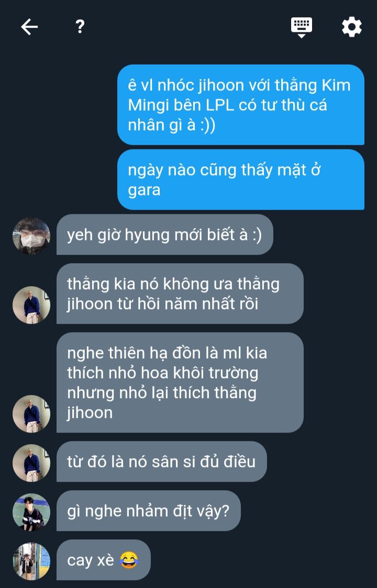Tap avatar beside 'nghe thiên hạ đồn' message
Image resolution: width=377 pixels, height=588 pixels.
point(31,413)
